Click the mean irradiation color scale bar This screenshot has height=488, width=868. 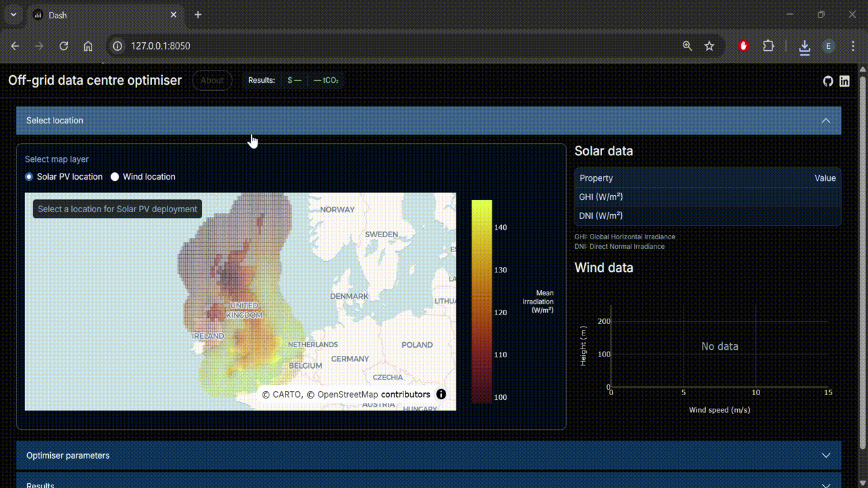(x=481, y=302)
